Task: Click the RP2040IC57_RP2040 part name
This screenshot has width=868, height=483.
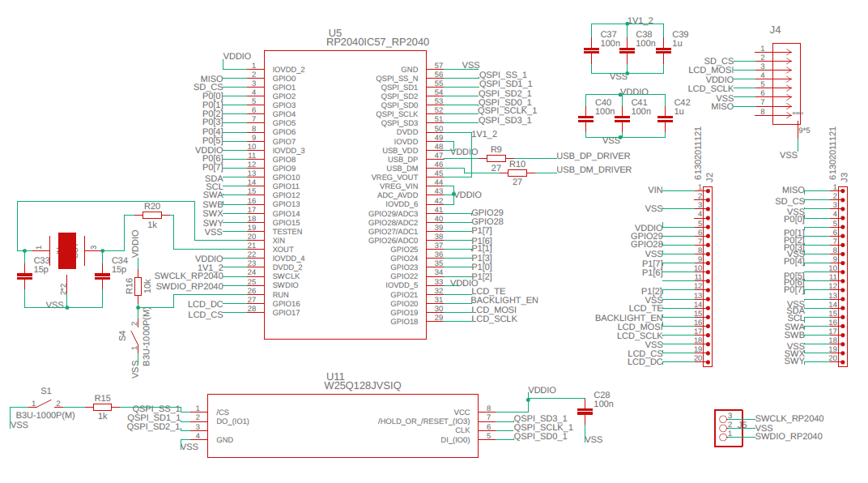Action: (378, 42)
